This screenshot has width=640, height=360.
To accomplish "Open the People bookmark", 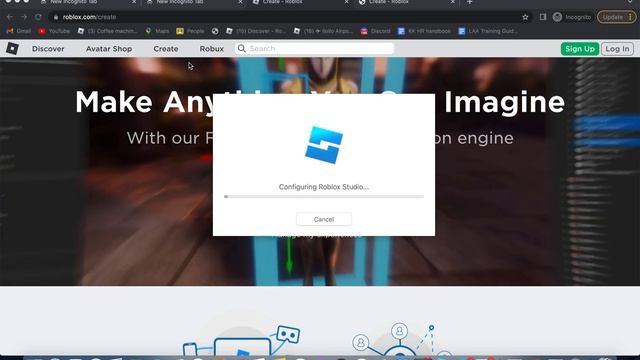I will tap(190, 31).
